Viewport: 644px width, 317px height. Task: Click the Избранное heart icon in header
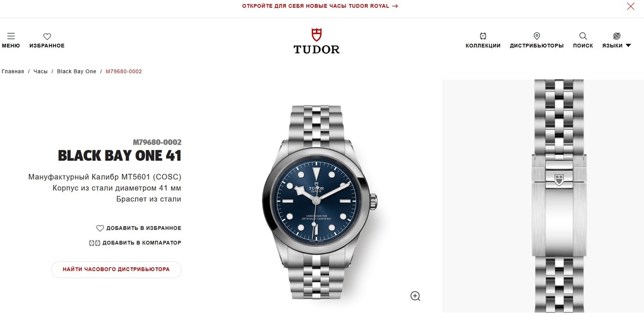[x=47, y=36]
